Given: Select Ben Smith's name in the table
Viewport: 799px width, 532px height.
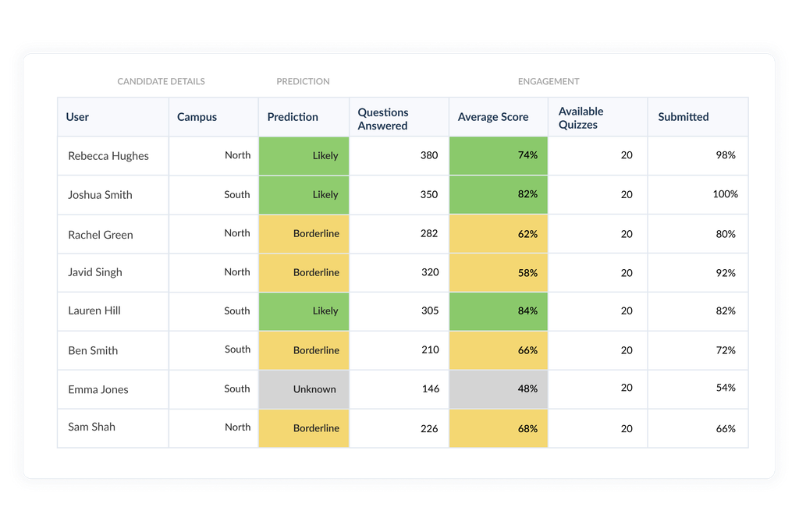Looking at the screenshot, I should (93, 350).
